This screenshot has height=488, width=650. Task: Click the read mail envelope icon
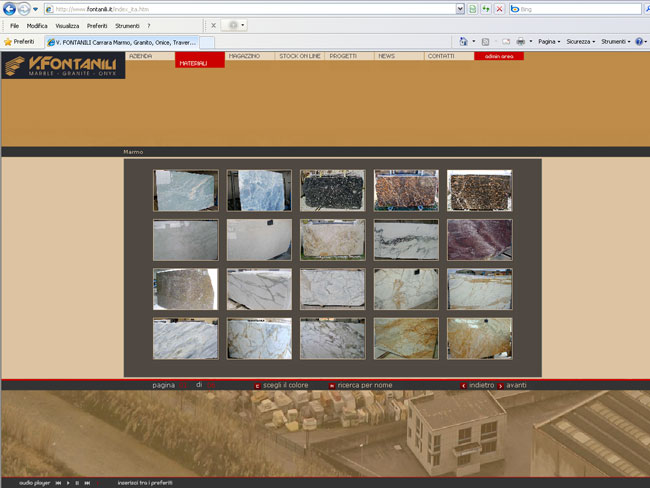point(506,41)
